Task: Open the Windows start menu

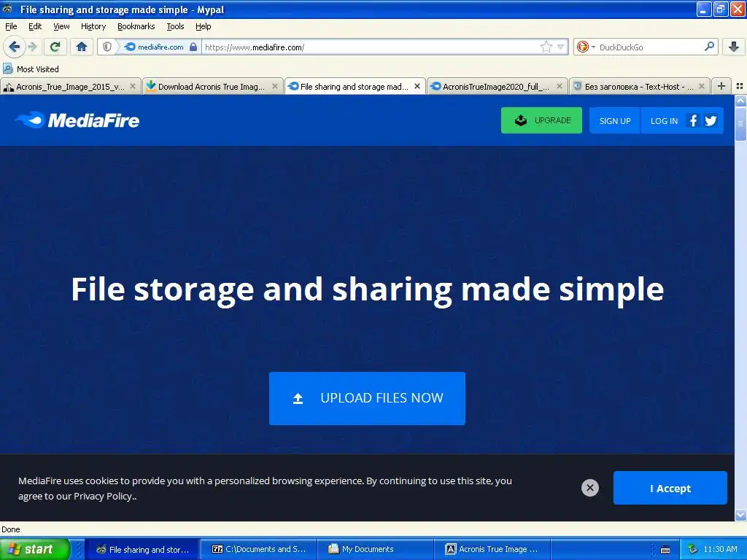Action: (34, 549)
